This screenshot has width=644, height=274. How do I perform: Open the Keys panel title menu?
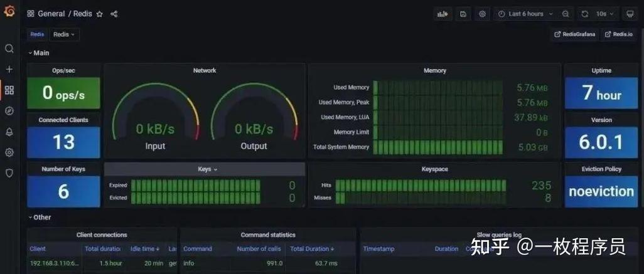pyautogui.click(x=207, y=169)
